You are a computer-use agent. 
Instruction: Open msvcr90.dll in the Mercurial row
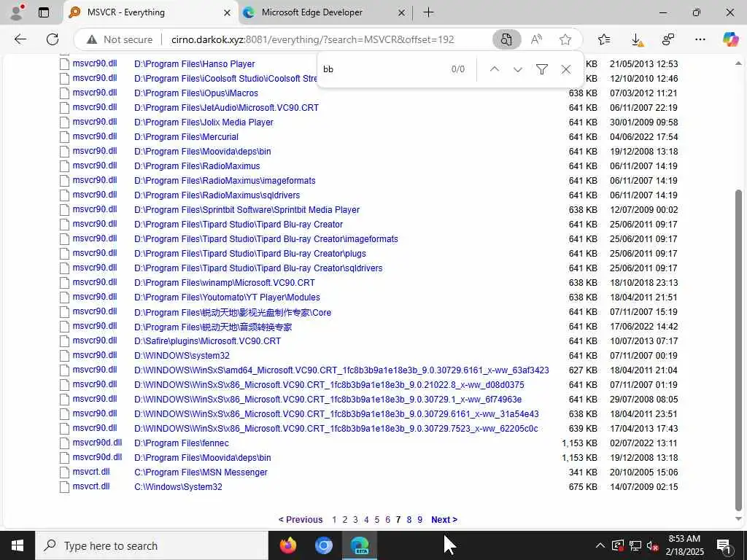[x=95, y=136]
